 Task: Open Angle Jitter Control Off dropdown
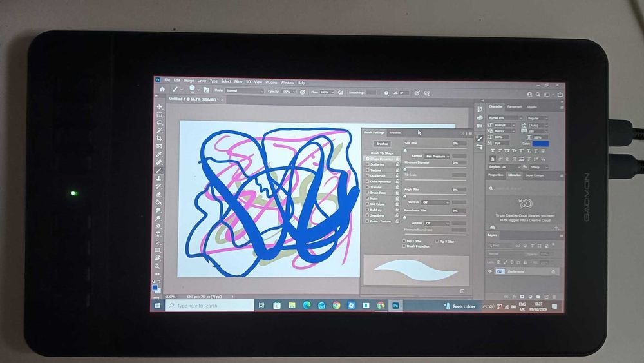[x=435, y=202]
